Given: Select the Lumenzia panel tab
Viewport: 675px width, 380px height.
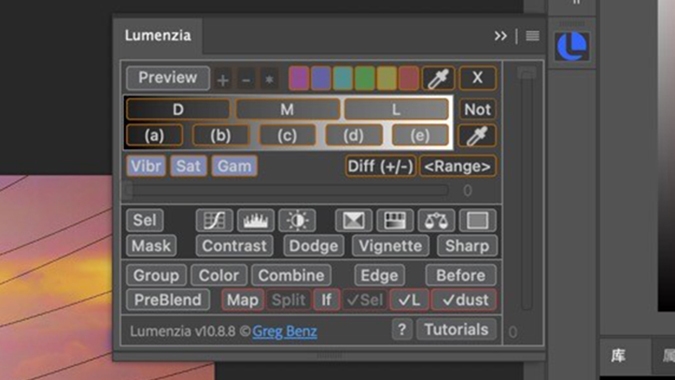Looking at the screenshot, I should click(158, 35).
